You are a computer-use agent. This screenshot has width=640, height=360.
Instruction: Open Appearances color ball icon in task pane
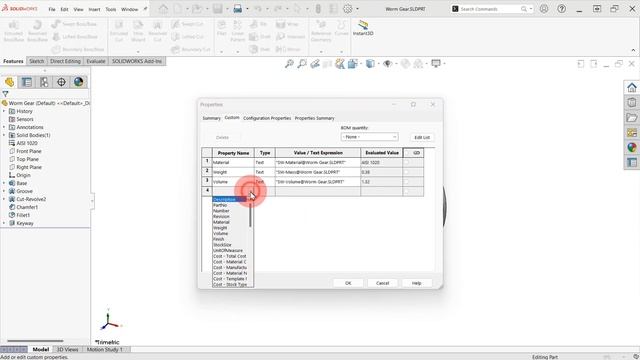pyautogui.click(x=632, y=147)
